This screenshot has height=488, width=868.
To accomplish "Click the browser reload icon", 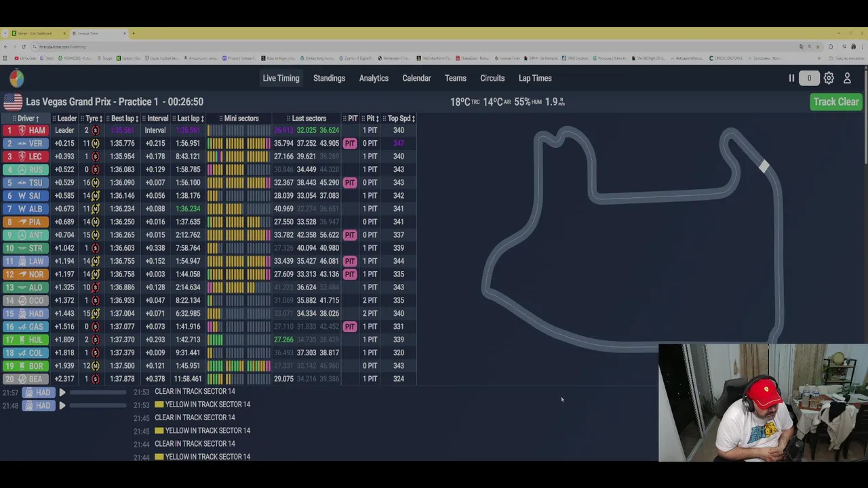I will (23, 47).
